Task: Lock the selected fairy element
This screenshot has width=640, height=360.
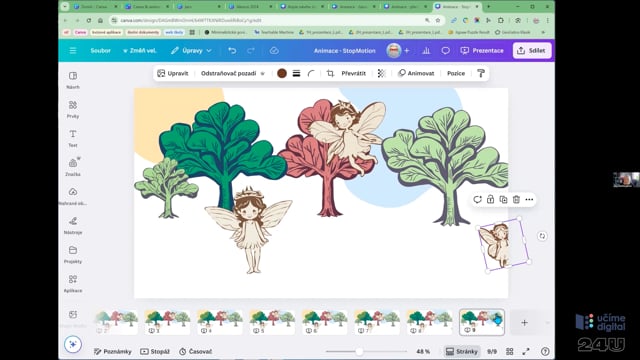Action: pyautogui.click(x=490, y=200)
